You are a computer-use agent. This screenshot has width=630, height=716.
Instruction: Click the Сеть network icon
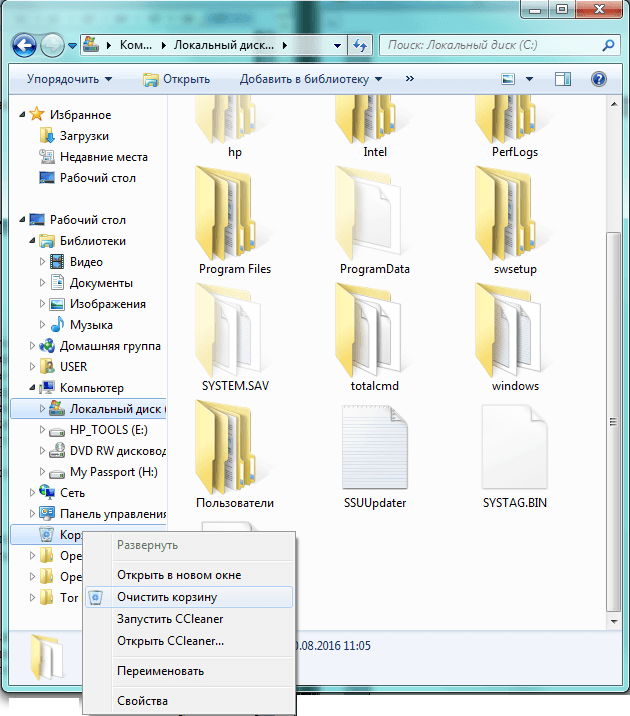click(47, 492)
